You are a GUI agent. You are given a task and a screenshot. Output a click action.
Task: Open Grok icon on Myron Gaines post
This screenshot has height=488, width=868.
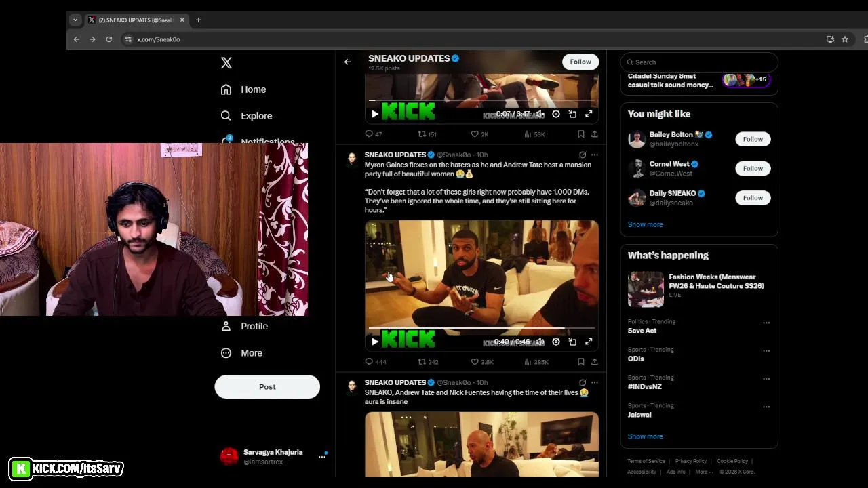(582, 155)
